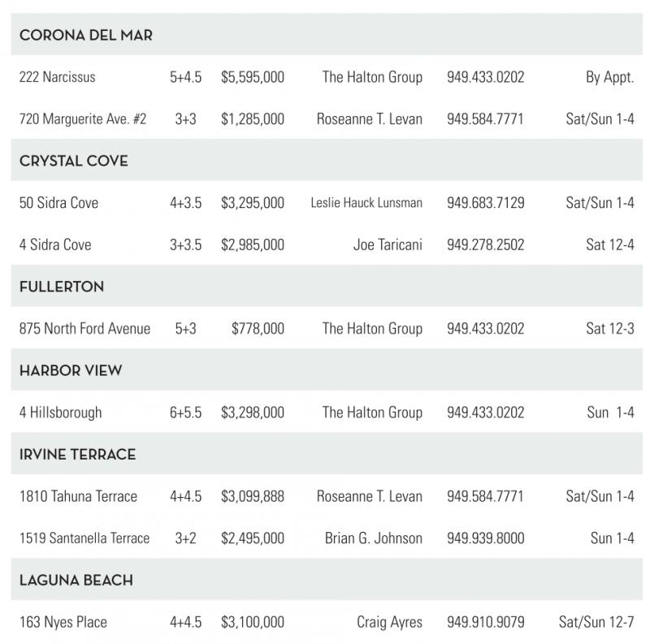
Task: Click 1810 Tahuna Terrace address
Action: click(x=78, y=496)
